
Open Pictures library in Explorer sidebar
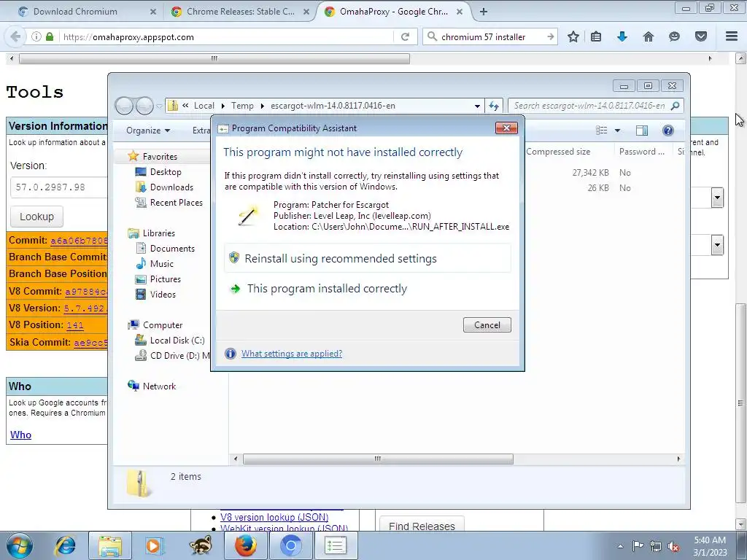coord(166,279)
